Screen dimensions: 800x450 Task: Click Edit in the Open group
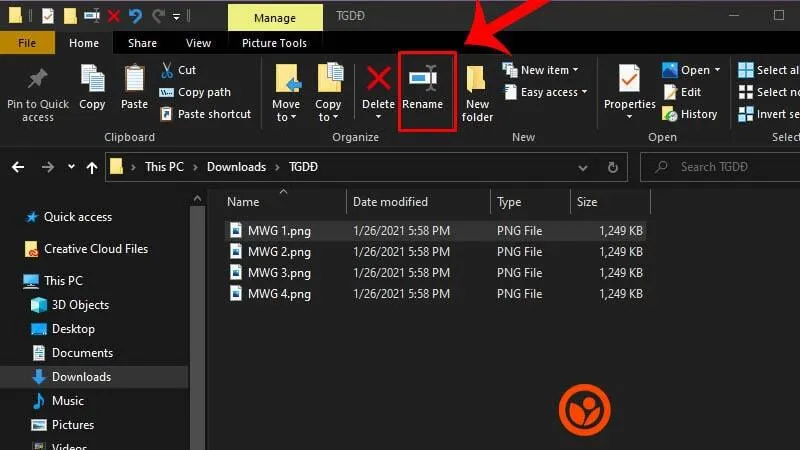(x=683, y=92)
